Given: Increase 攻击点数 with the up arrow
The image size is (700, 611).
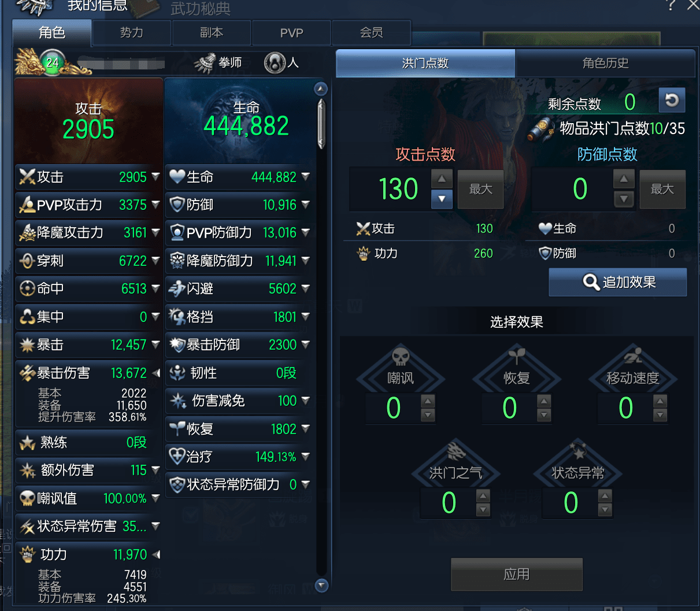Looking at the screenshot, I should coord(442,179).
